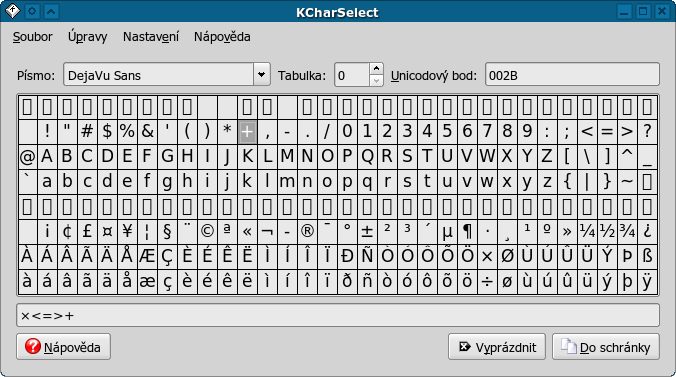Open the Nastavení menu
This screenshot has height=377, width=676.
[x=151, y=37]
